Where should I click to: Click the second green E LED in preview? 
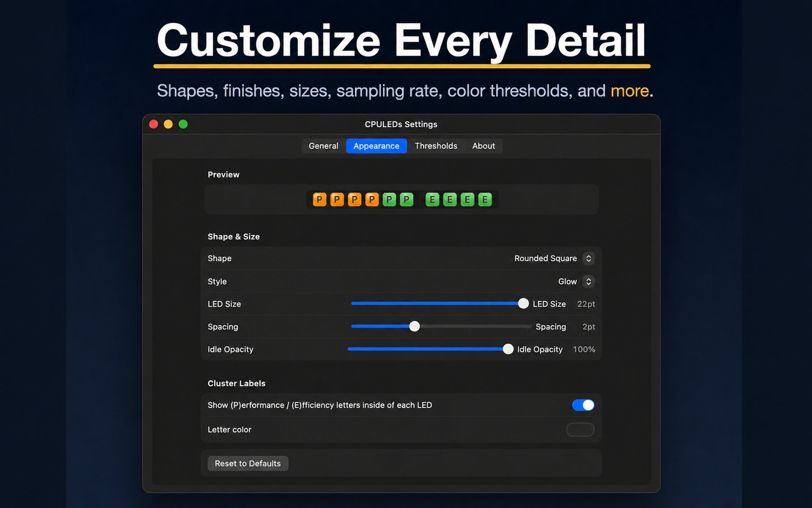click(x=450, y=199)
